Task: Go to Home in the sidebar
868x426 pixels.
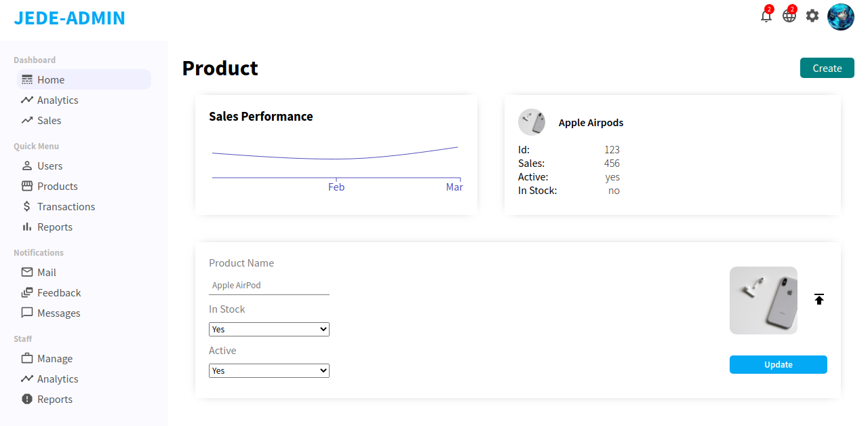Action: coord(84,79)
